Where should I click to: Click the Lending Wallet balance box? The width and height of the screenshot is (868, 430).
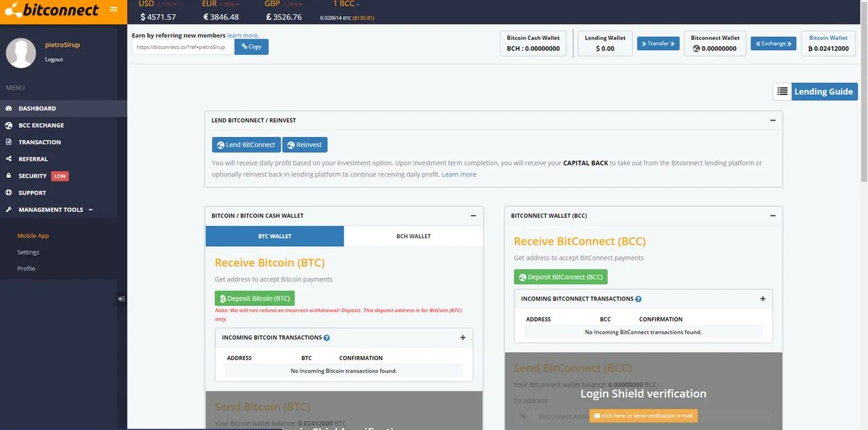tap(605, 43)
